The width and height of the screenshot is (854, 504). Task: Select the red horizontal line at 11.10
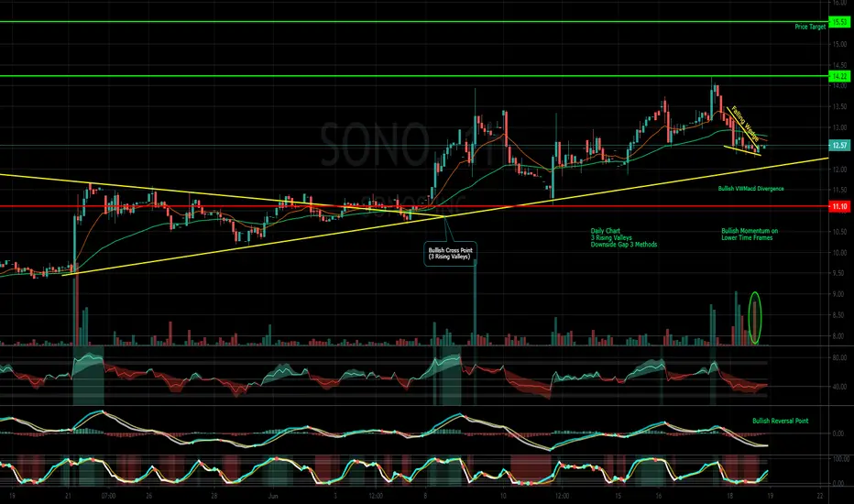tap(414, 206)
